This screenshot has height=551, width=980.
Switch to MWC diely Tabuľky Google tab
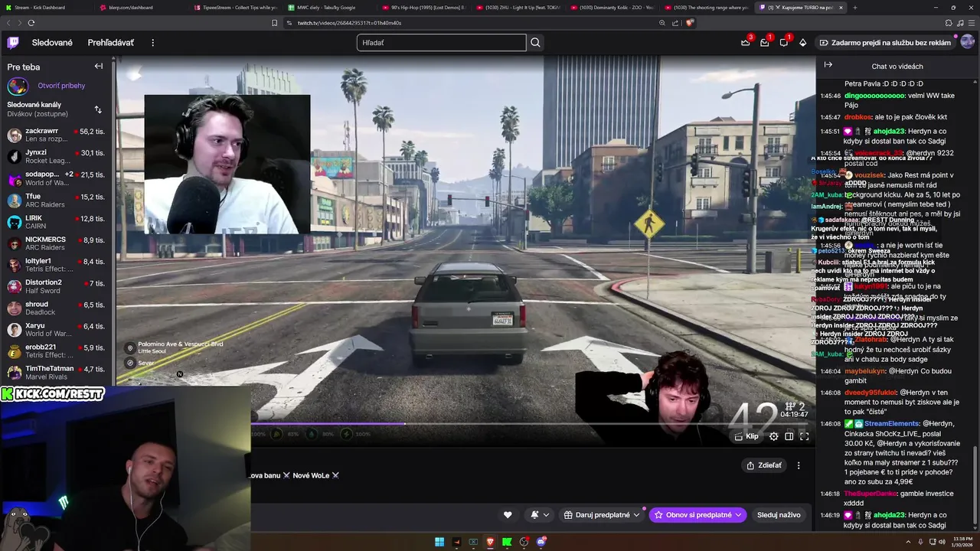328,7
